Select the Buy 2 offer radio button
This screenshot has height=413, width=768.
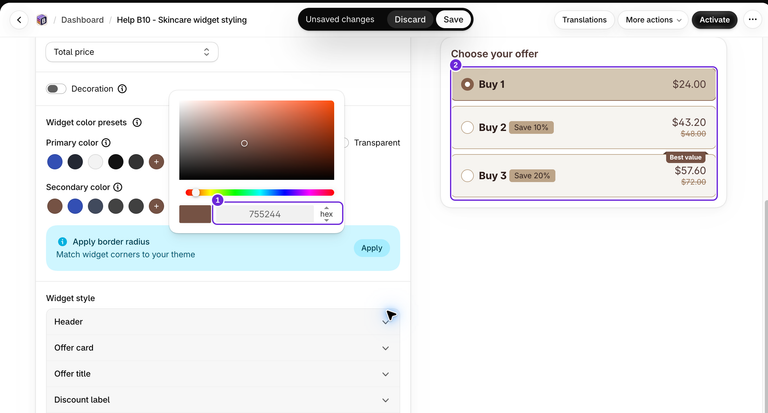(467, 127)
